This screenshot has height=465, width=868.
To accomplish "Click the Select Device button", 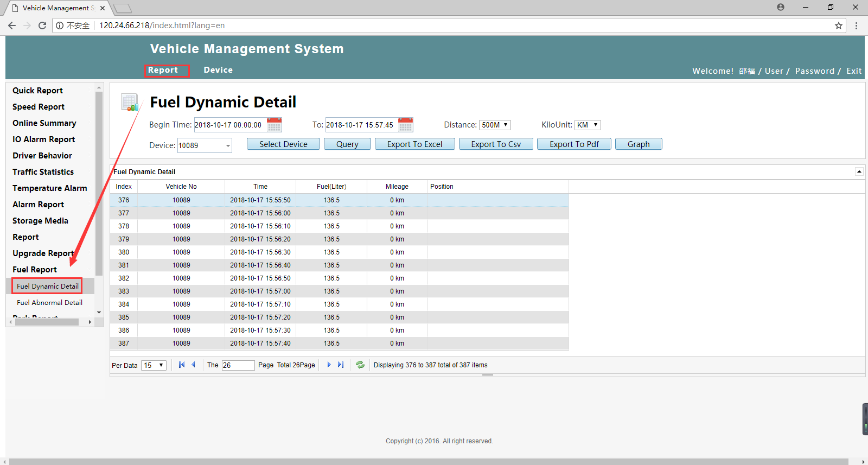I will tap(283, 144).
